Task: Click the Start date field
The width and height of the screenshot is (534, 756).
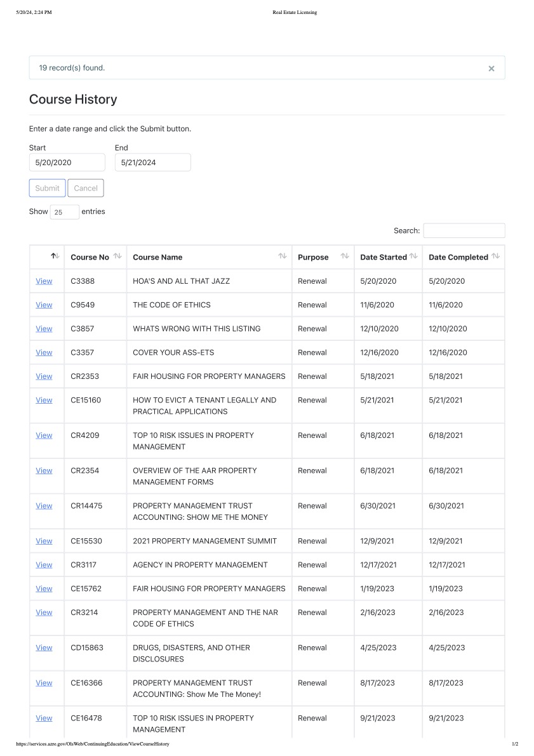Action: [67, 162]
